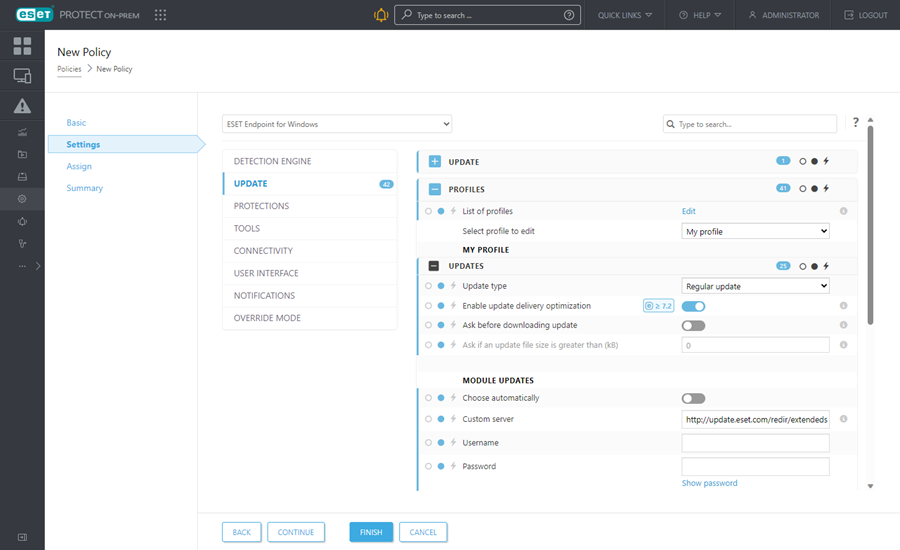This screenshot has width=900, height=550.
Task: Select the PROTECTIONS category
Action: click(x=261, y=206)
